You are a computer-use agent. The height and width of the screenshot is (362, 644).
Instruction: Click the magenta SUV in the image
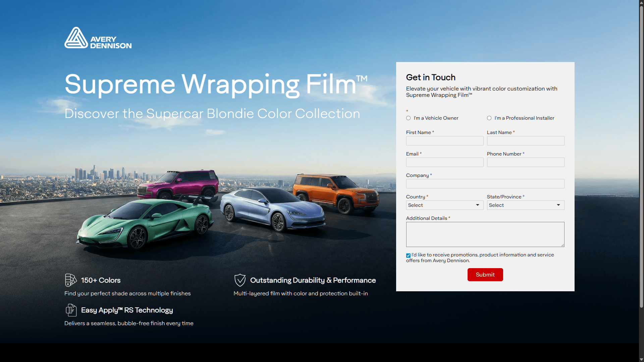point(178,184)
